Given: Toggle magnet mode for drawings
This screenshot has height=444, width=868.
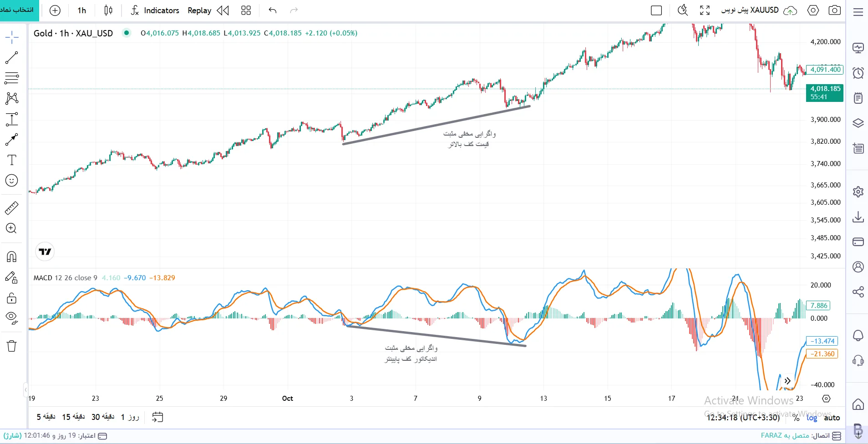Looking at the screenshot, I should [12, 257].
